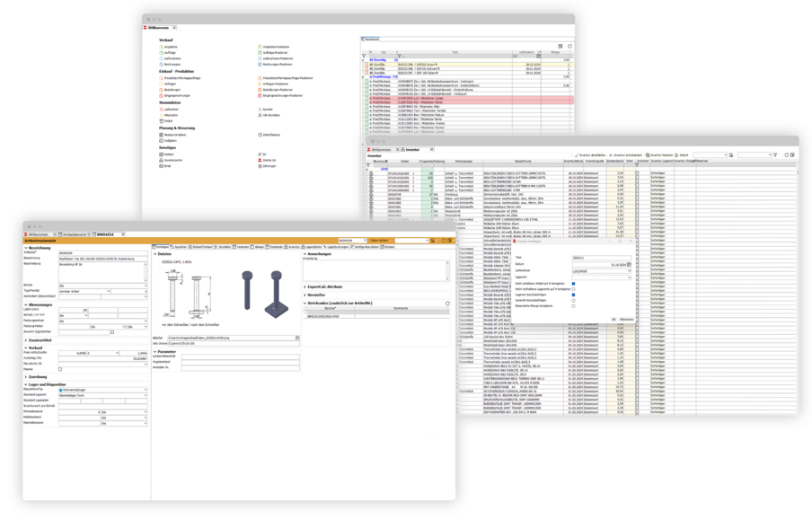
Task: Expand the ExpertCalc Attribute section
Action: tap(325, 286)
